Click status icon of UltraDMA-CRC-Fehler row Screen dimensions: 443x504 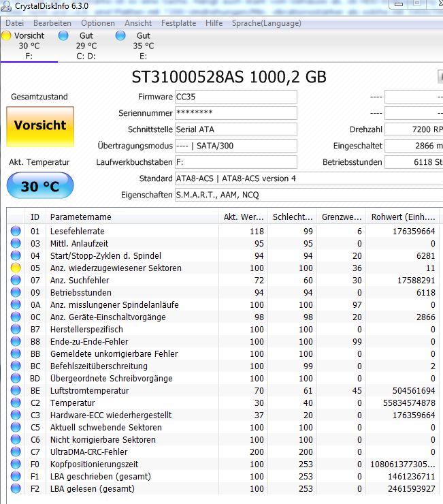(x=16, y=452)
